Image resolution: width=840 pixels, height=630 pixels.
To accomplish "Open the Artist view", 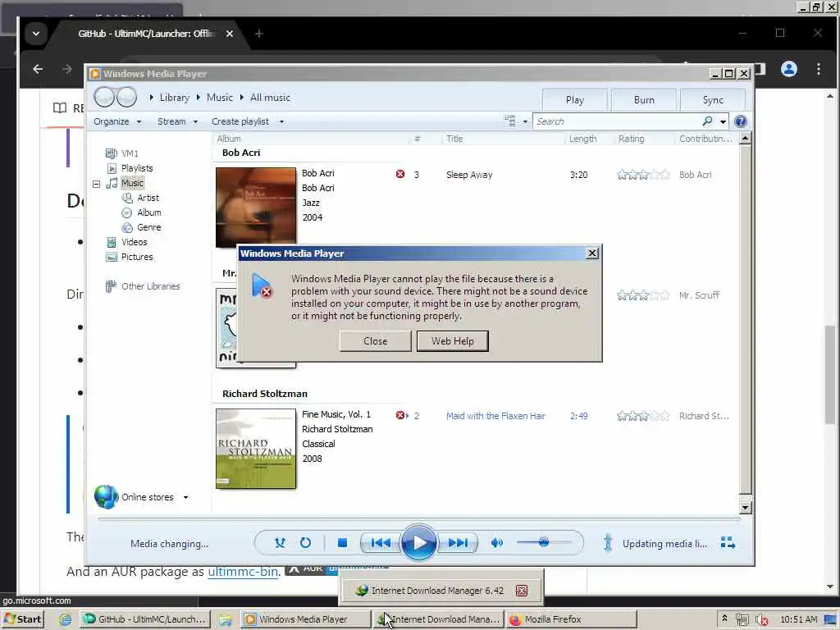I will click(x=148, y=198).
